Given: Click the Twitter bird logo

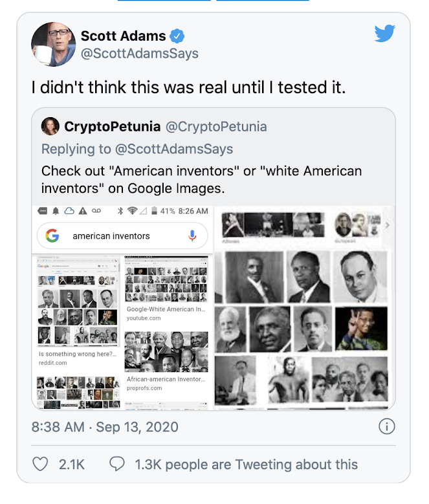Looking at the screenshot, I should point(384,34).
